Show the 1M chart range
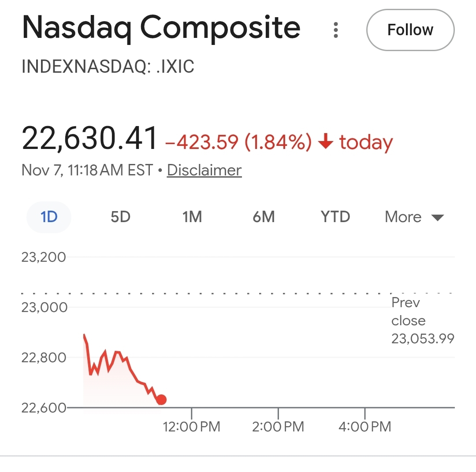Screen dimensions: 476x472 [x=192, y=217]
